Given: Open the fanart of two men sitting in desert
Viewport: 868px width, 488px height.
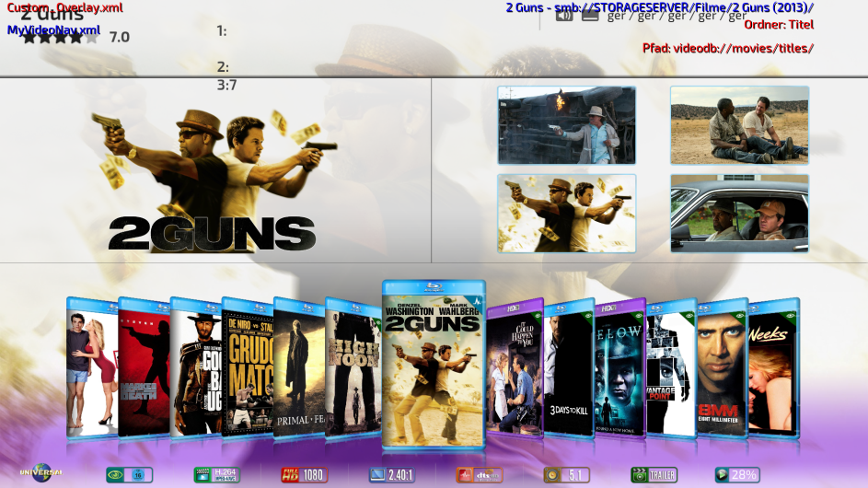Looking at the screenshot, I should pyautogui.click(x=739, y=125).
